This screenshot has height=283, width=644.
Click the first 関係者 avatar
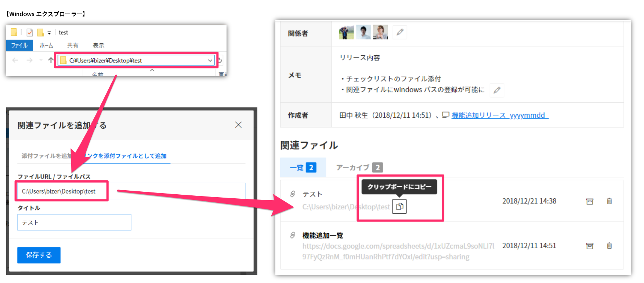pyautogui.click(x=346, y=32)
